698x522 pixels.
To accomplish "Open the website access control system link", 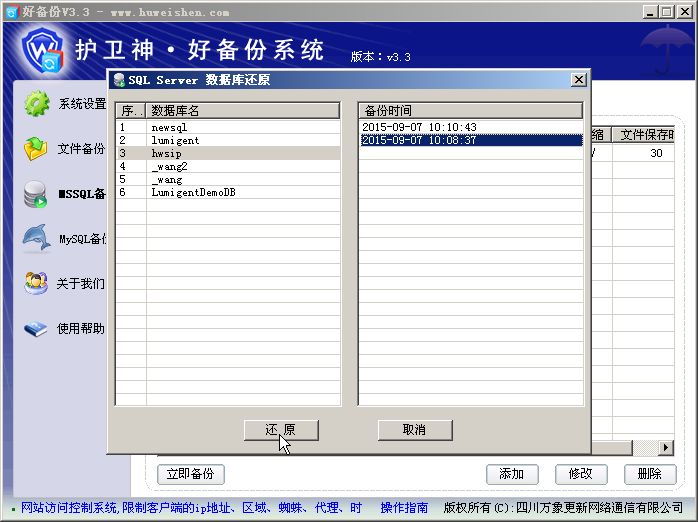I will point(191,508).
